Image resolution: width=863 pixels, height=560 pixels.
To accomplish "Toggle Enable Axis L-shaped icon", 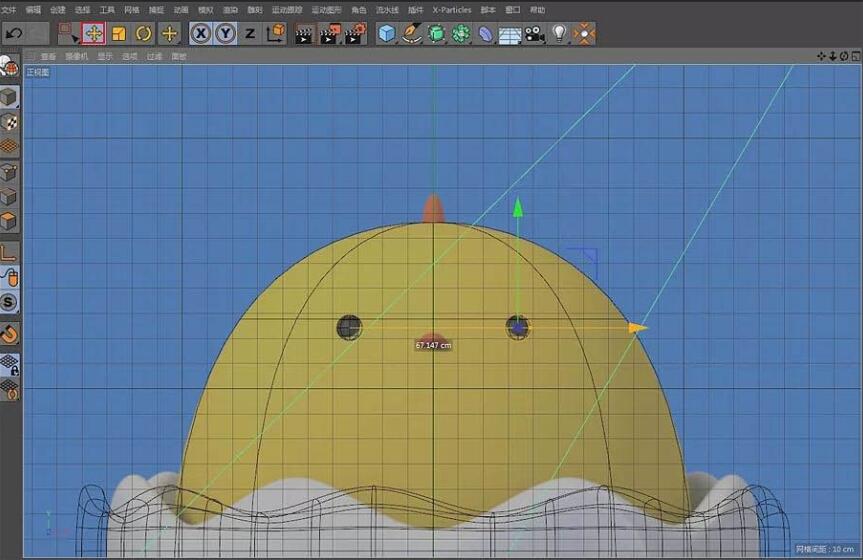I will click(x=9, y=252).
